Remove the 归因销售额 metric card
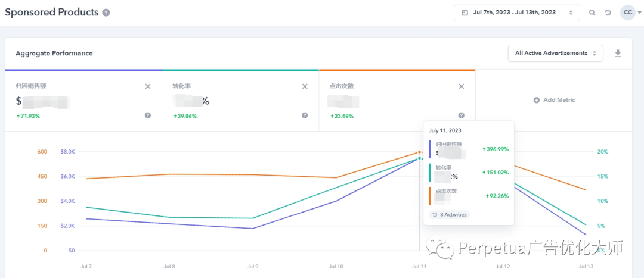Screen dimensions: 644x278 [x=148, y=86]
